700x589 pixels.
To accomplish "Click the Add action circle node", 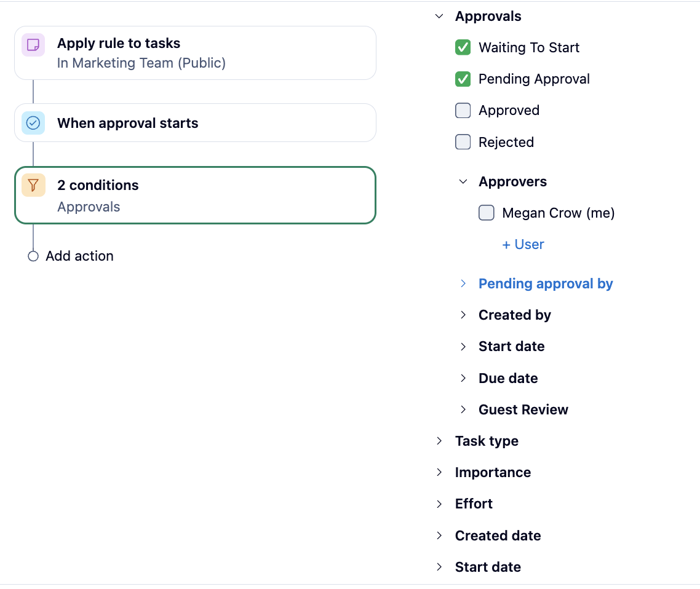I will pyautogui.click(x=33, y=256).
